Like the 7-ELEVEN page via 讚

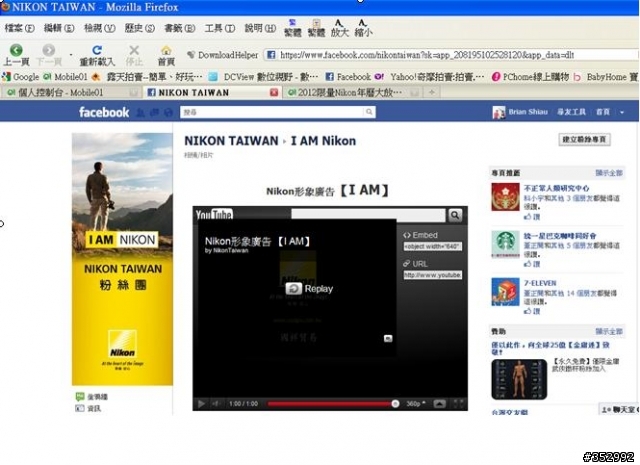click(x=532, y=311)
